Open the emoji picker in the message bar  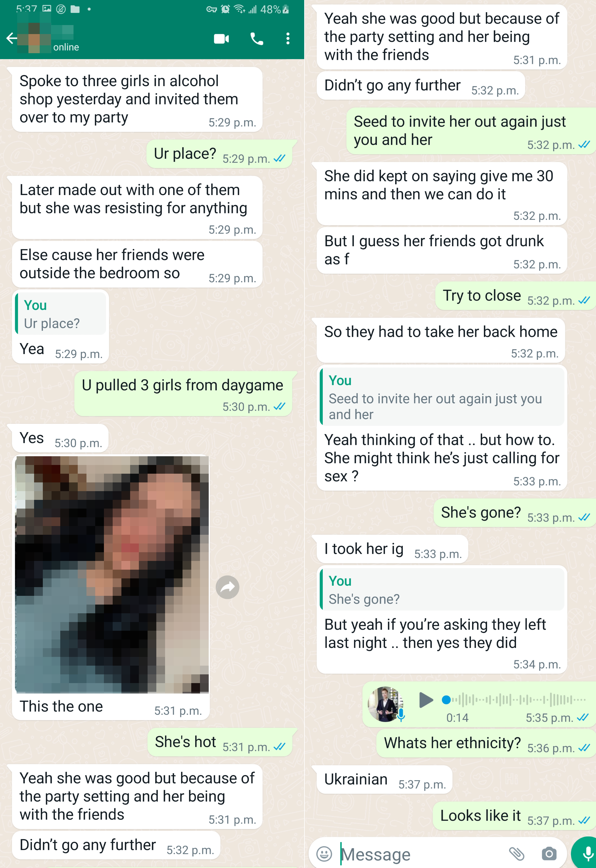(324, 853)
